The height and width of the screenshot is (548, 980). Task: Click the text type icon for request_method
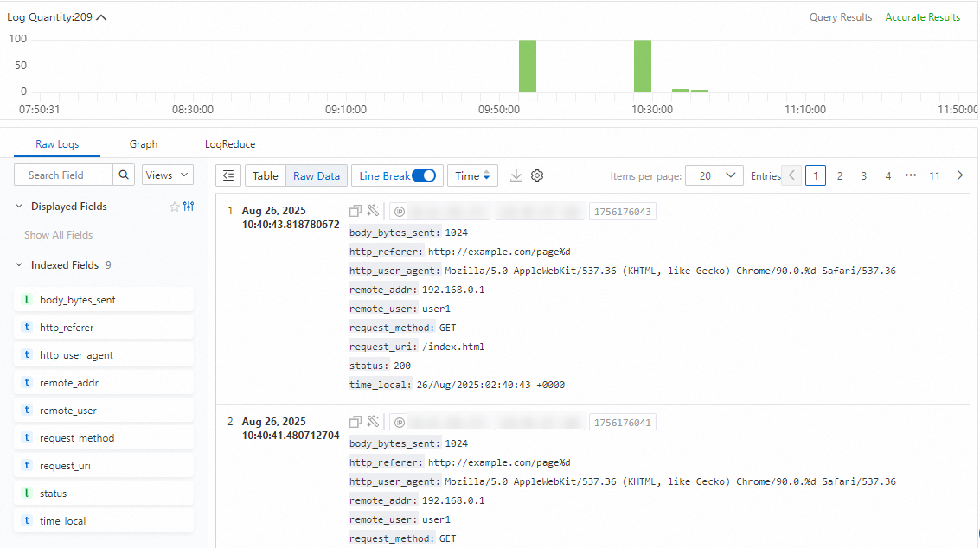[27, 437]
